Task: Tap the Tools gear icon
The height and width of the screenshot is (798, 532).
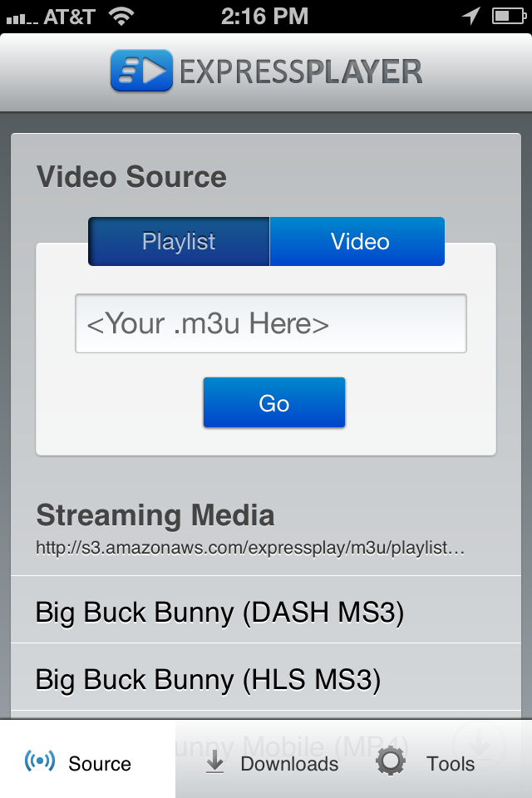Action: tap(391, 762)
